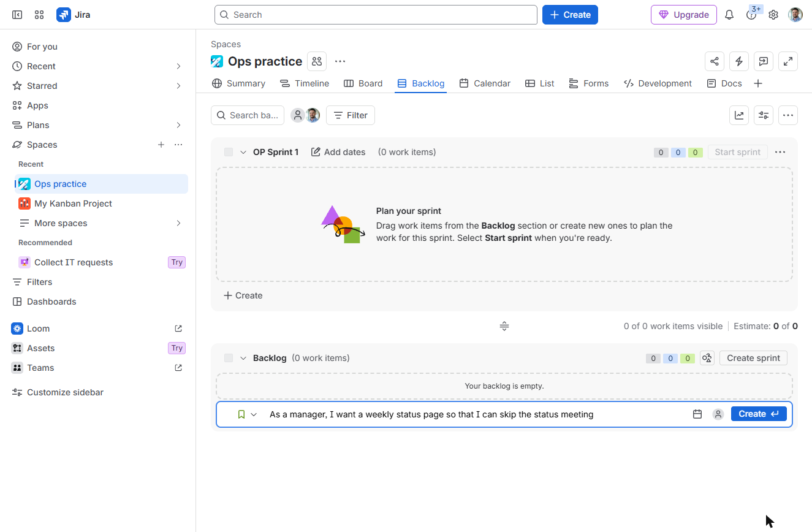Click the blue Create button in work item row
Screen dimensions: 812x532
(x=759, y=414)
